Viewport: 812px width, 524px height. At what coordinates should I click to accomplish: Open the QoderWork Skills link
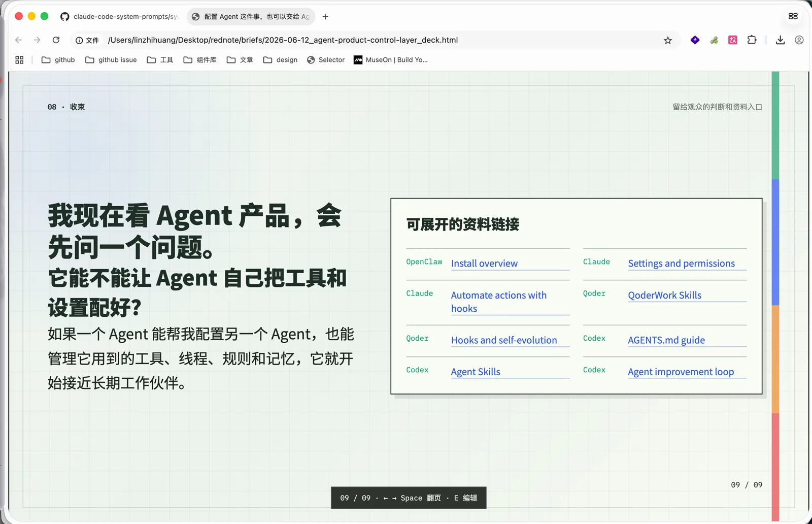(664, 295)
